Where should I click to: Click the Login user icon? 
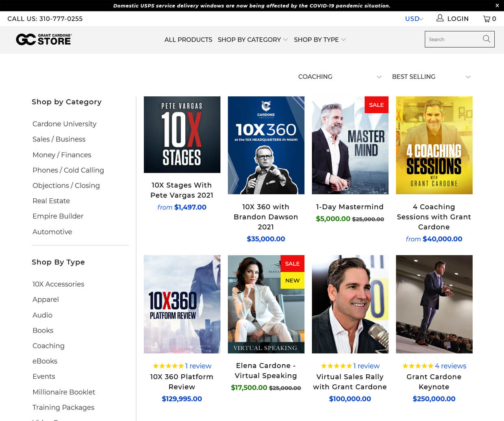tap(440, 18)
